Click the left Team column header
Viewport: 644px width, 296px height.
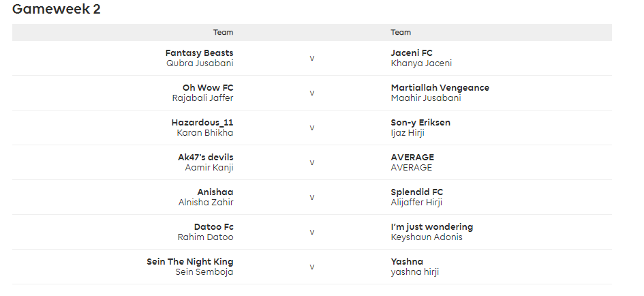pyautogui.click(x=223, y=33)
